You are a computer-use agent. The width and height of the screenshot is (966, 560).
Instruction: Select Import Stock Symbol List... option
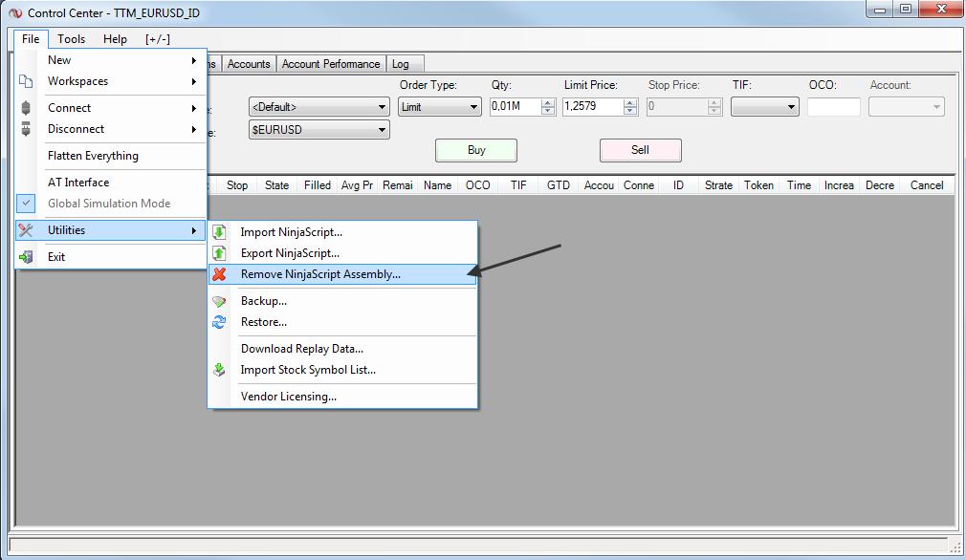click(x=343, y=369)
